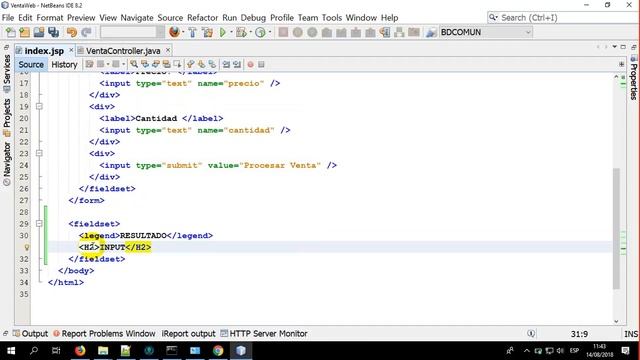The height and width of the screenshot is (360, 640).
Task: Click the Firefox browser selection icon
Action: point(174,32)
